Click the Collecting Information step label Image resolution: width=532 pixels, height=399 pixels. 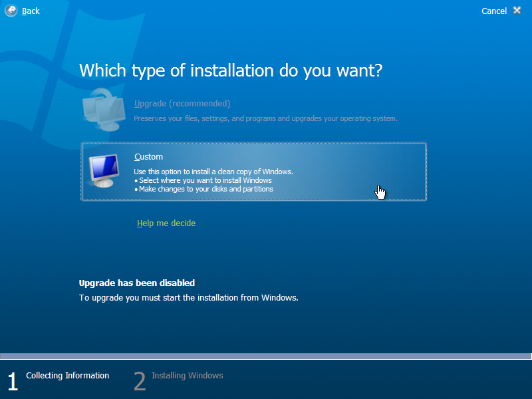pos(68,376)
